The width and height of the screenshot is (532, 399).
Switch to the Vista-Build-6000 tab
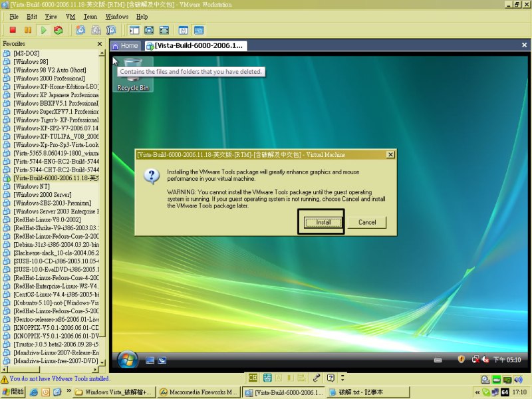(196, 46)
